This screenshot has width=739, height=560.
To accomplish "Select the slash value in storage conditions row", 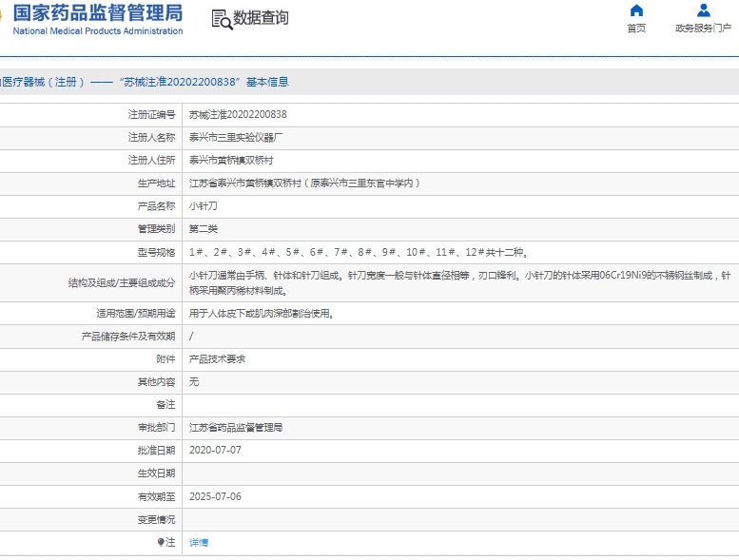I will pyautogui.click(x=191, y=337).
